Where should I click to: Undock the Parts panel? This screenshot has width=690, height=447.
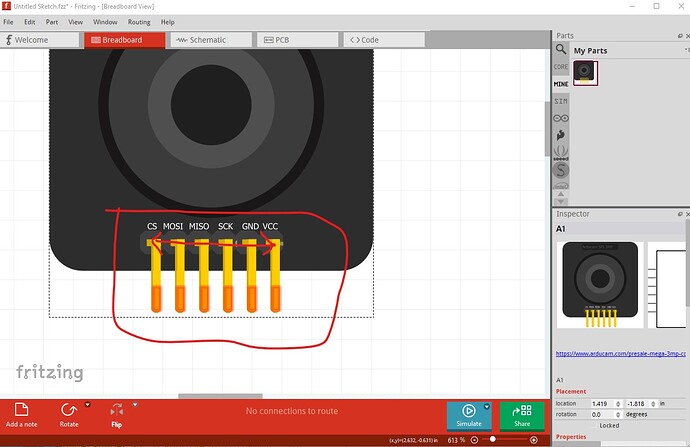tap(680, 36)
